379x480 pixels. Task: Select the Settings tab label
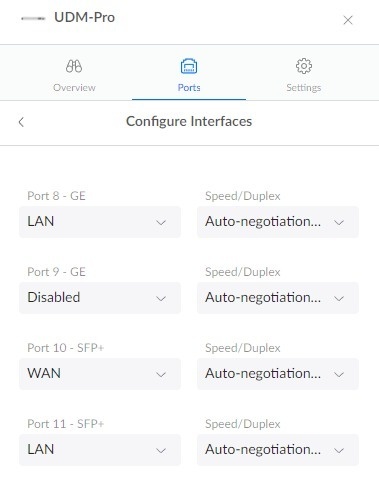[x=304, y=88]
